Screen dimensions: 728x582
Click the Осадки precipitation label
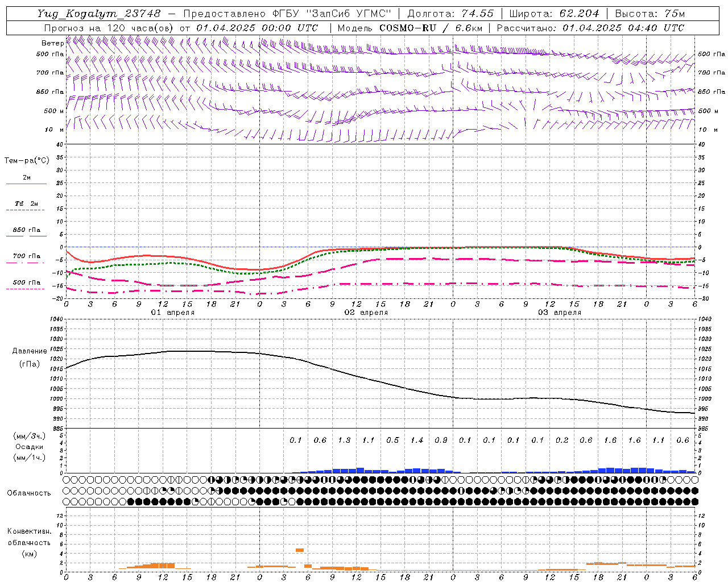[x=30, y=447]
